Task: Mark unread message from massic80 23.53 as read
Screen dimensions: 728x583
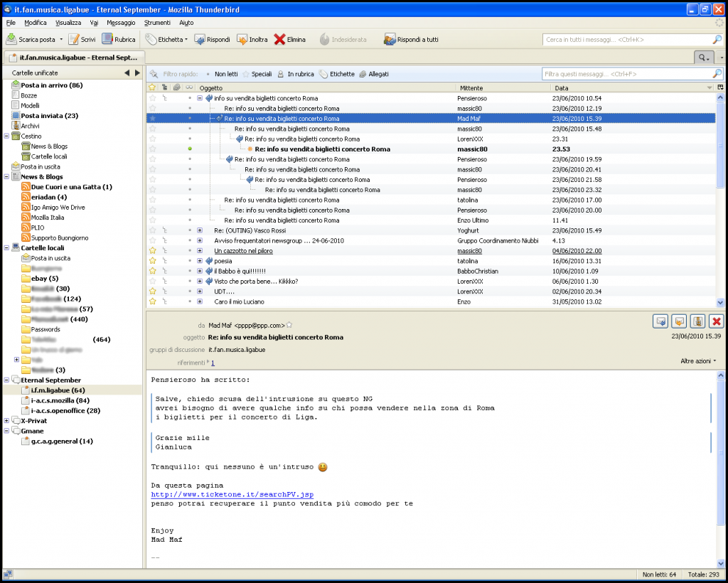Action: 190,149
